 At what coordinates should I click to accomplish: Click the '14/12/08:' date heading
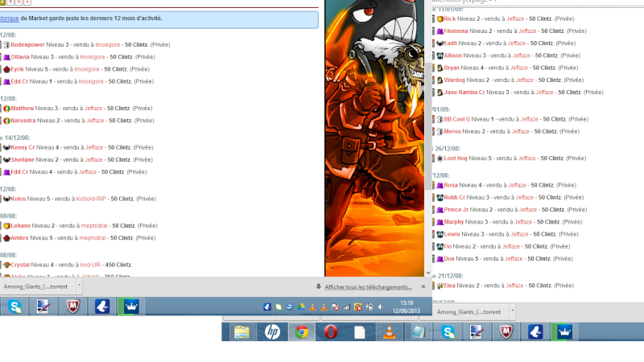point(17,138)
